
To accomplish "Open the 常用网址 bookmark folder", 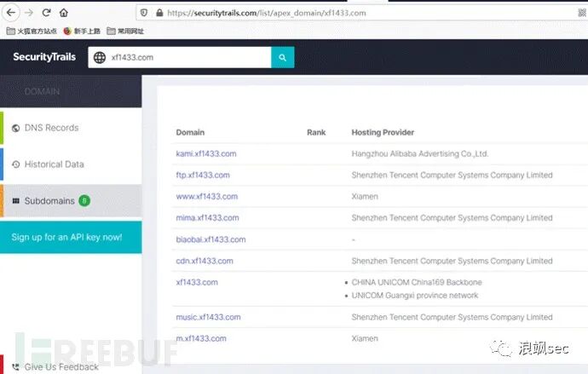I will (125, 32).
